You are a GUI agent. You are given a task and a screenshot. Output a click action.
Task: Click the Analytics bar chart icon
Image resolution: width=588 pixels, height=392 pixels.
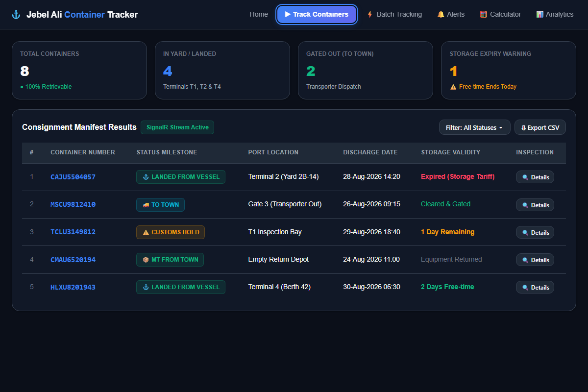[x=539, y=14]
